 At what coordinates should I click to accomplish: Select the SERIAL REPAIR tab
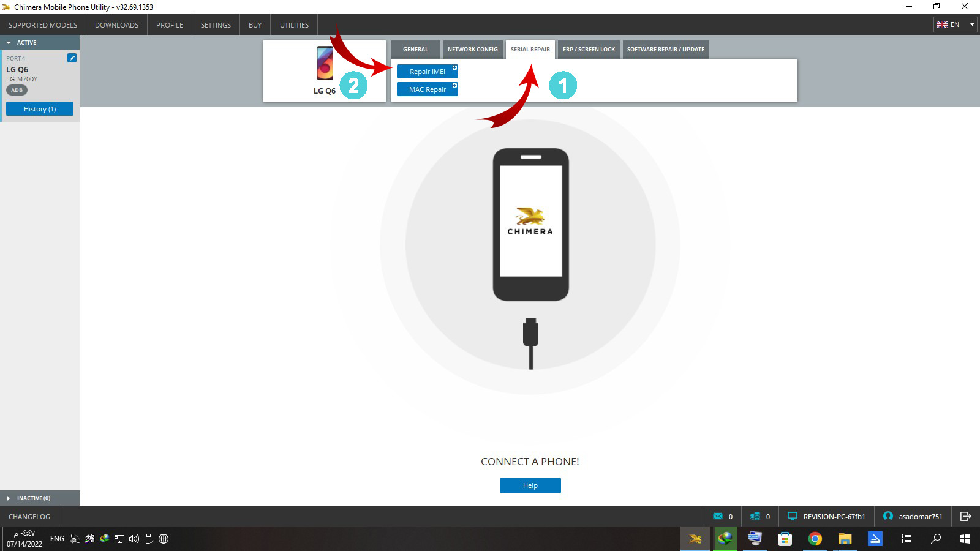point(530,50)
